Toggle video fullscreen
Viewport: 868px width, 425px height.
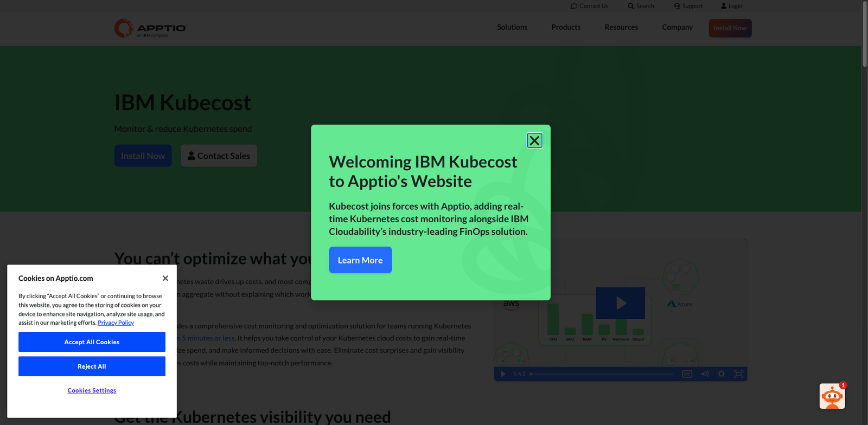pyautogui.click(x=738, y=374)
